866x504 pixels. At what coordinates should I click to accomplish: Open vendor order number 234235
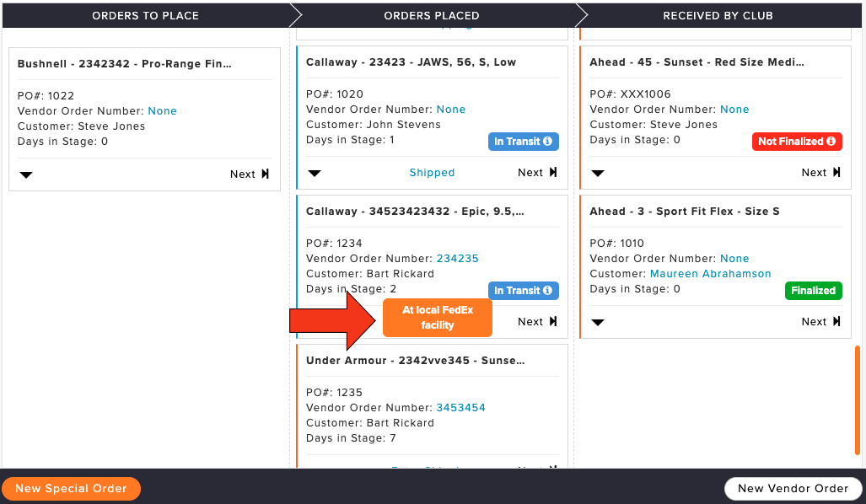pyautogui.click(x=457, y=259)
